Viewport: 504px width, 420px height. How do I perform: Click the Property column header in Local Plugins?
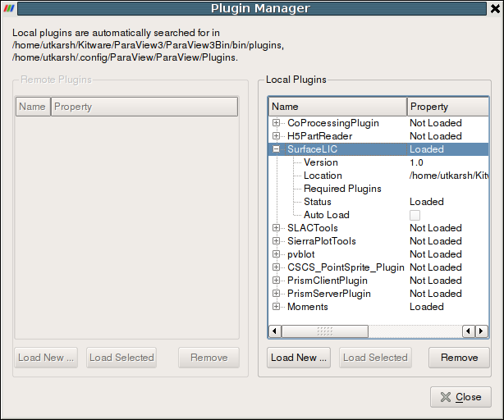click(448, 107)
